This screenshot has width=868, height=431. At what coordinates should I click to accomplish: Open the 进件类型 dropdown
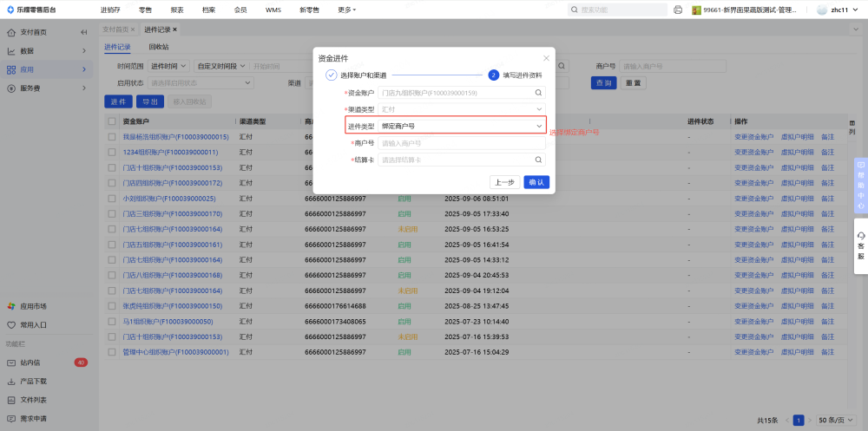461,126
